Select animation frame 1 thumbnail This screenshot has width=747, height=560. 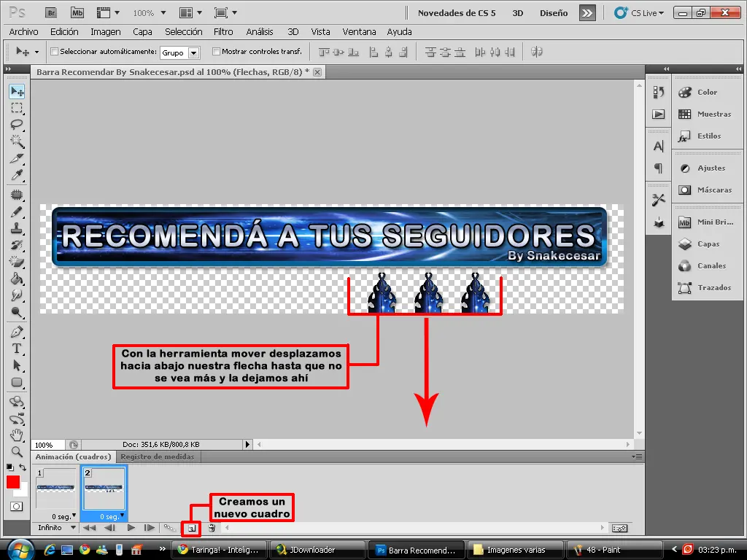pos(55,489)
